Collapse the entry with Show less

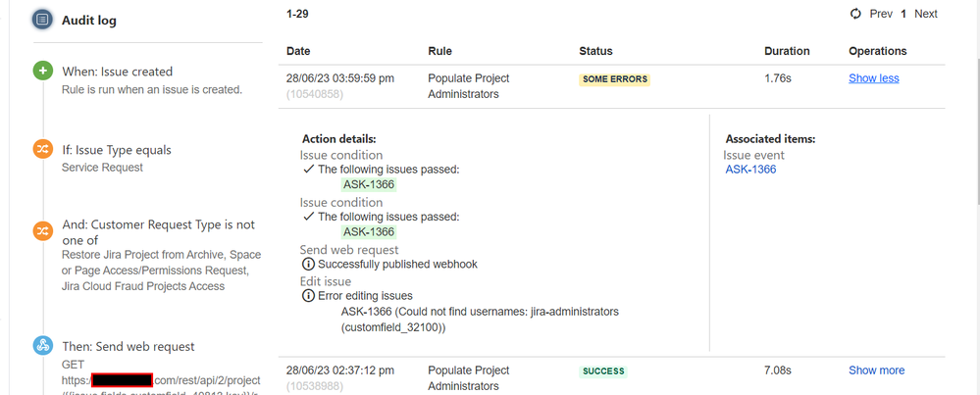(x=874, y=78)
